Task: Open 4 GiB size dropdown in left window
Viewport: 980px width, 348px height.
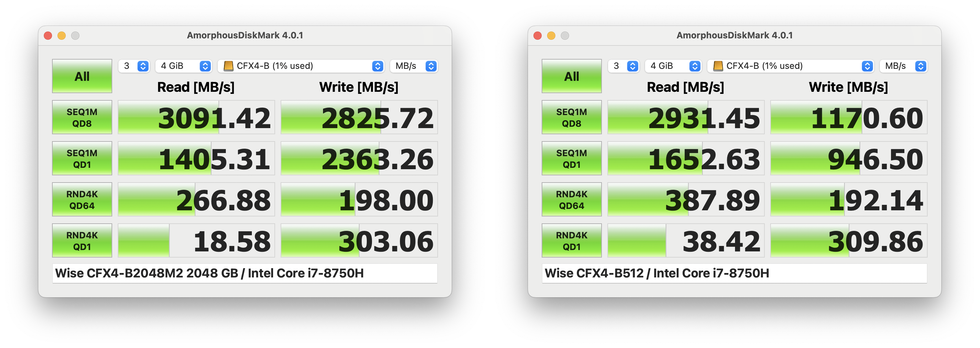Action: [x=183, y=66]
